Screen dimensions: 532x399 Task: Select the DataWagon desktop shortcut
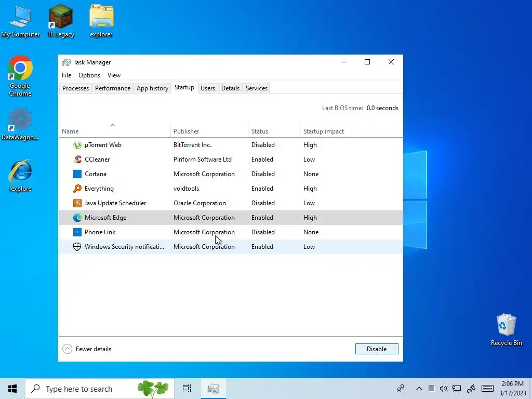[x=20, y=124]
